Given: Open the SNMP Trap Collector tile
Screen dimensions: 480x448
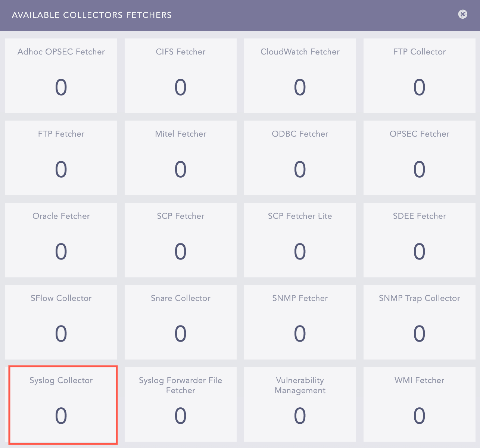Looking at the screenshot, I should tap(419, 322).
